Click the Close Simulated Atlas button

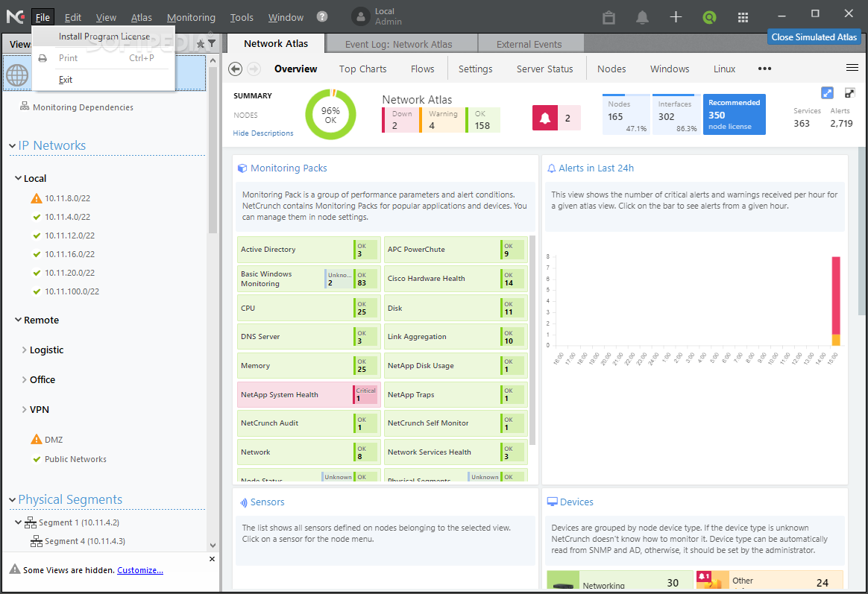pos(814,37)
